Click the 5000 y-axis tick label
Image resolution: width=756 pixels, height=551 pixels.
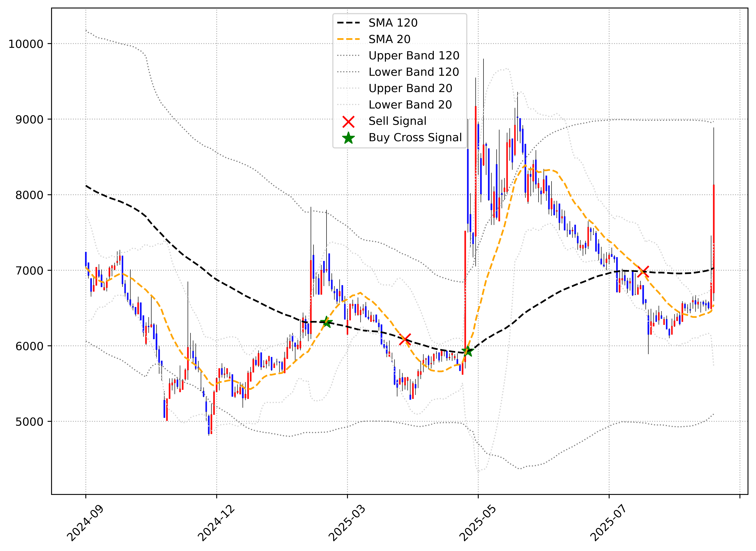(x=29, y=422)
